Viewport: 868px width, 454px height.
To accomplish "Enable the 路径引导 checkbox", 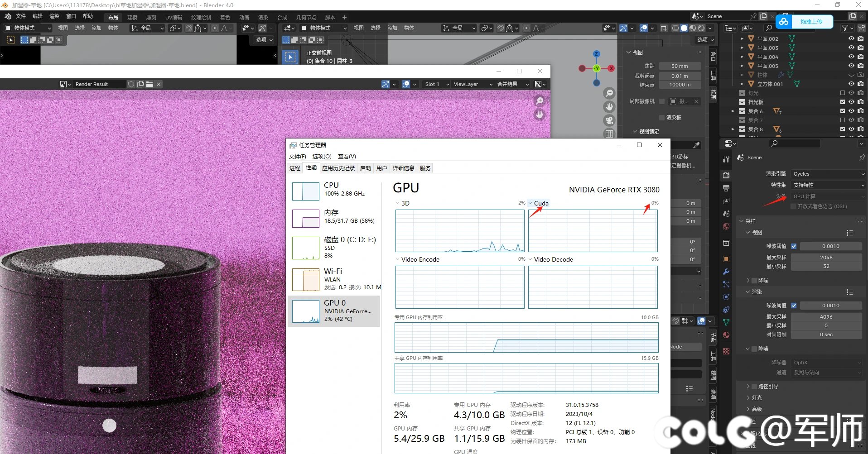I will tap(754, 387).
